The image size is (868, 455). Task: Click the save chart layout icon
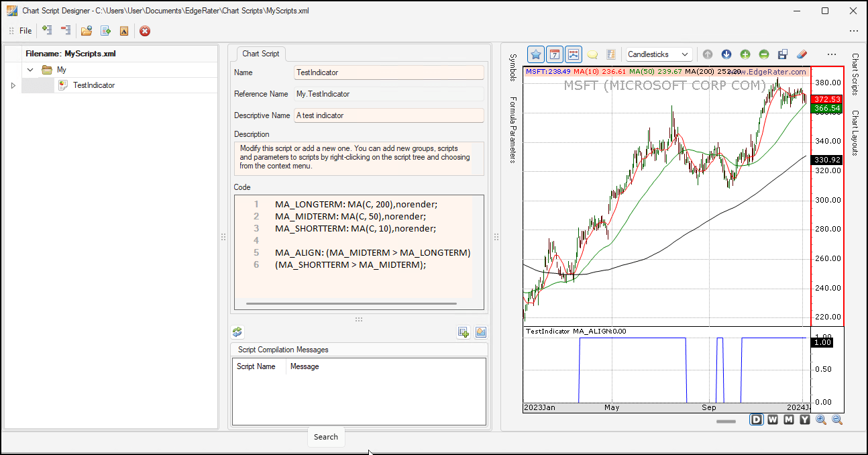(781, 54)
